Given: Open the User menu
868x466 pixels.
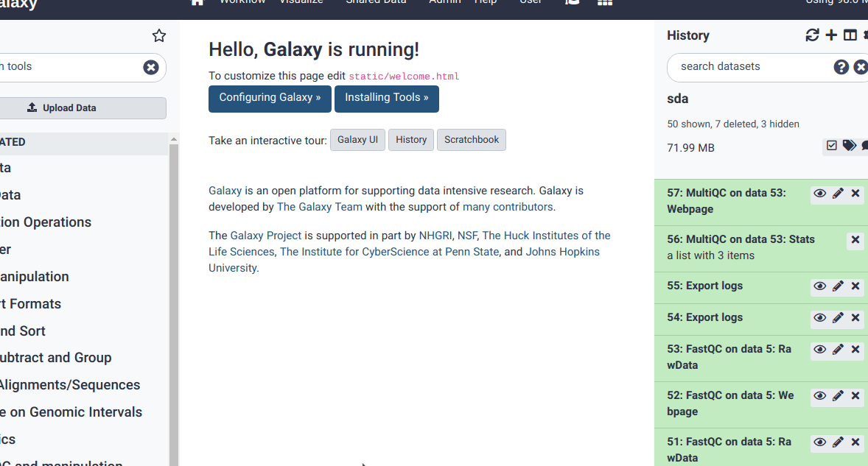Looking at the screenshot, I should (x=531, y=1).
